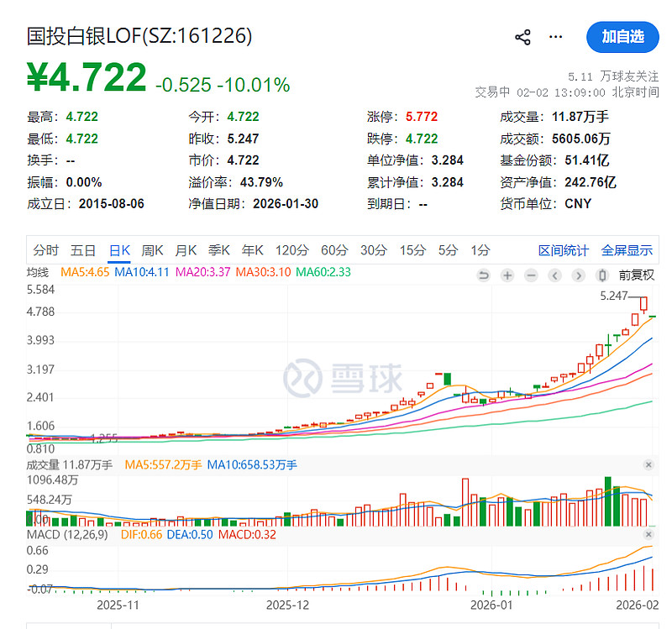Click the MA20:3.37 moving average label
The width and height of the screenshot is (672, 629).
click(202, 272)
